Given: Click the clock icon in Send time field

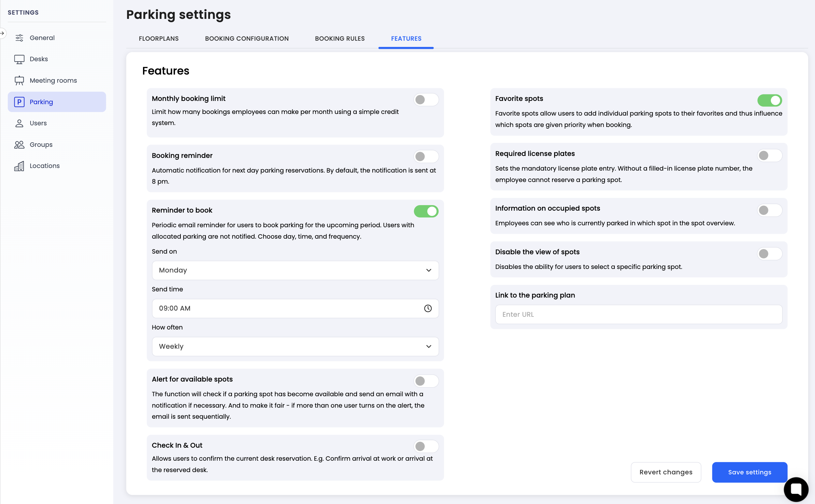Looking at the screenshot, I should click(427, 308).
